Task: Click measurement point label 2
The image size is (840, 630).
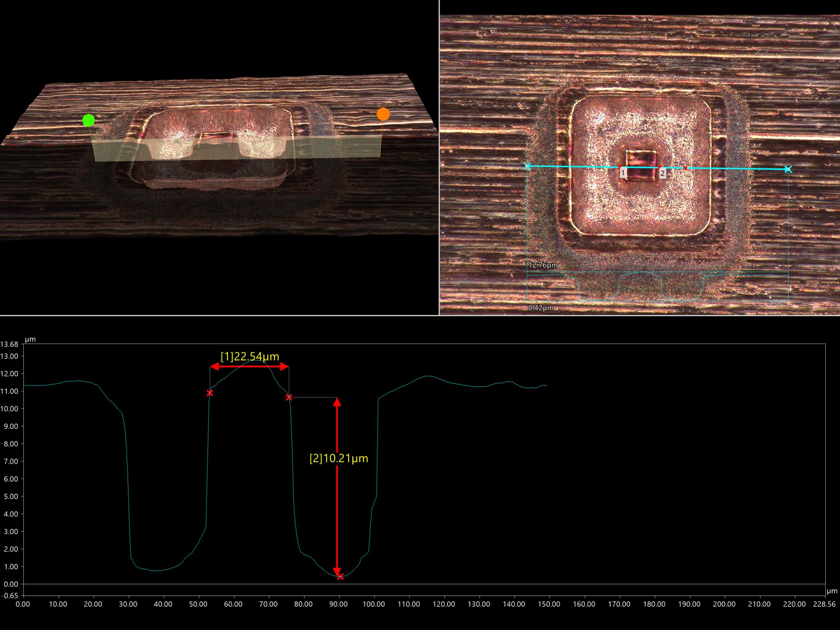Action: (662, 173)
